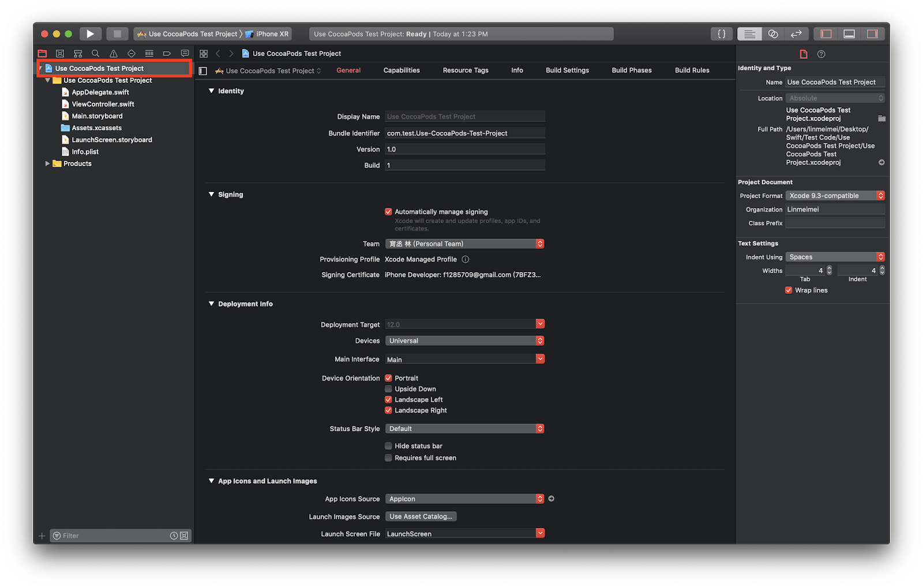Switch to the Version editor
This screenshot has width=923, height=588.
tap(796, 34)
